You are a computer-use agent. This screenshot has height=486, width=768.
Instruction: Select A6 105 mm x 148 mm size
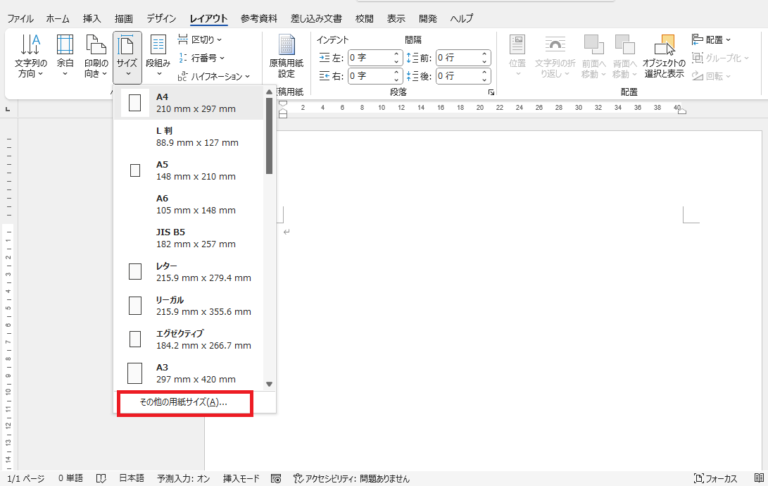pyautogui.click(x=189, y=204)
